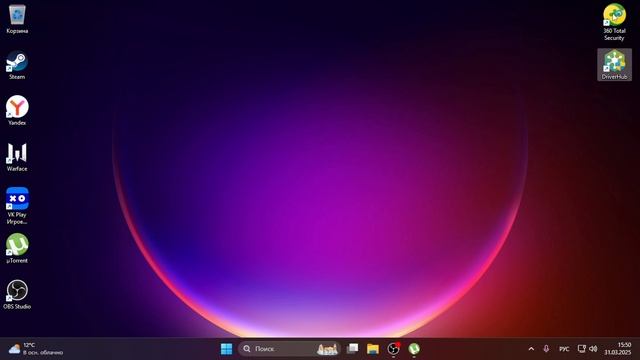Show hidden system tray icons
This screenshot has height=360, width=640.
(x=531, y=349)
